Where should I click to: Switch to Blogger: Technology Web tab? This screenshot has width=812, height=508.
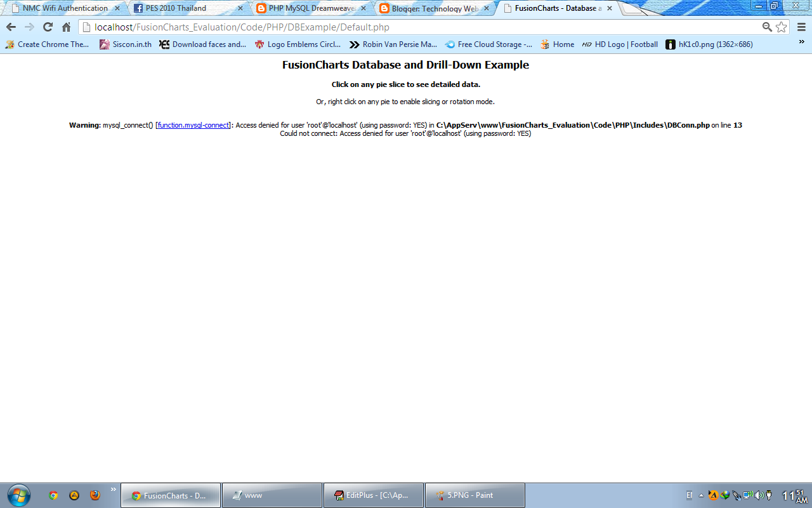(x=435, y=8)
